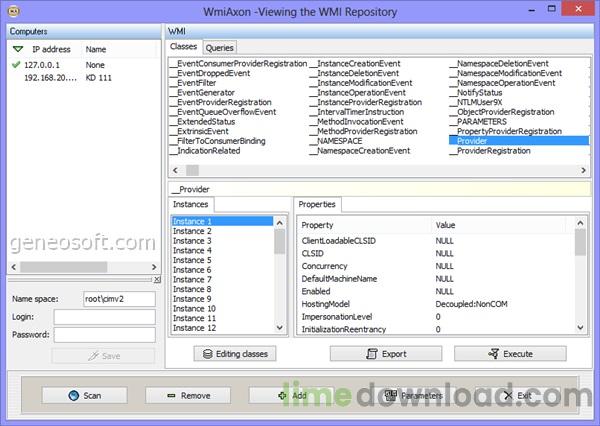This screenshot has width=600, height=426.
Task: Click the class list horizontal scrollbar thumb
Action: (x=192, y=170)
